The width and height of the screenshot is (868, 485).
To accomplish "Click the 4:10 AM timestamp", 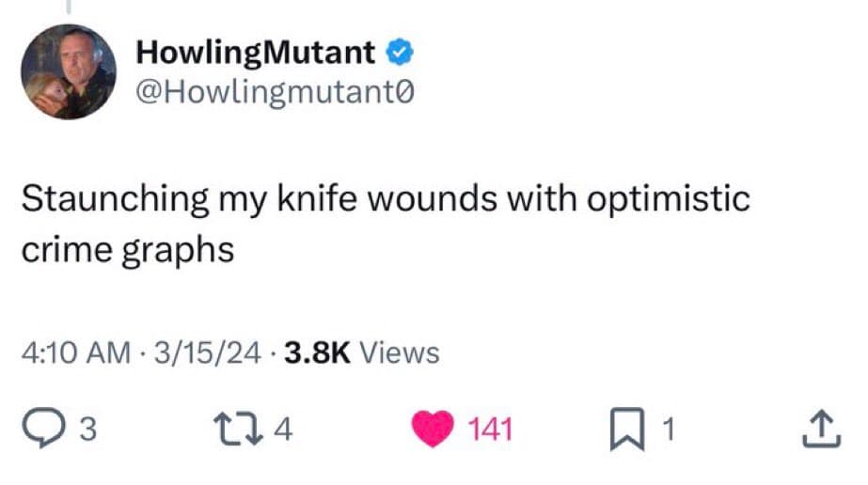I will (x=75, y=352).
